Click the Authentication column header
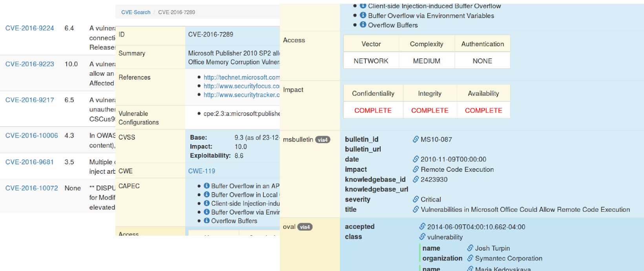Screen dimensions: 644x271 (x=482, y=44)
